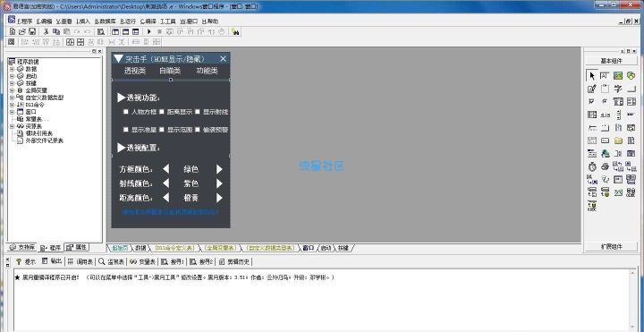Expand the 数据 tree node
The width and height of the screenshot is (644, 332).
[x=12, y=69]
